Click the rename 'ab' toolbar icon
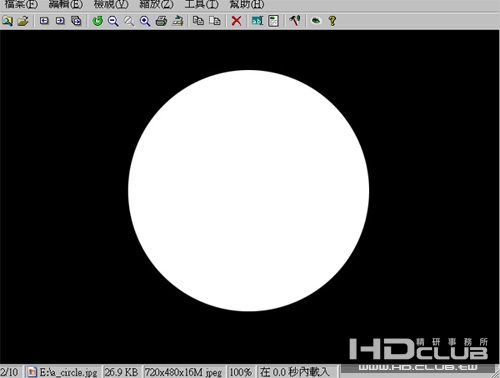Image resolution: width=500 pixels, height=378 pixels. coord(257,21)
